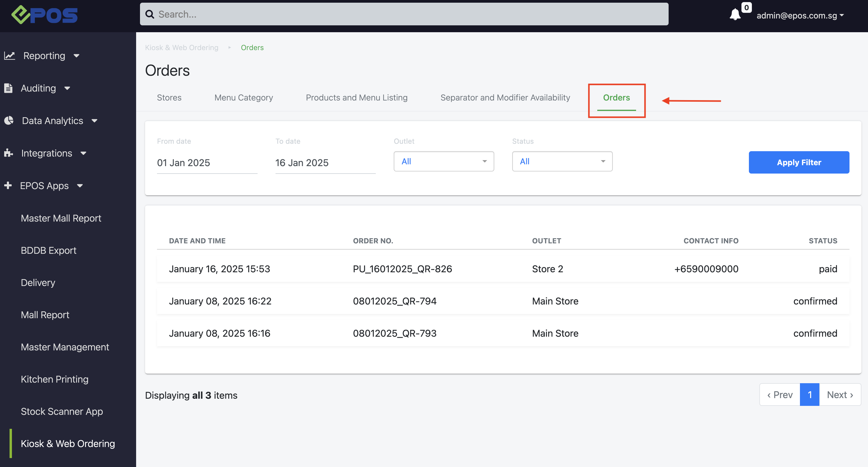Screen dimensions: 868x467
Task: Click Main Store of order QR-793
Action: [x=555, y=333]
